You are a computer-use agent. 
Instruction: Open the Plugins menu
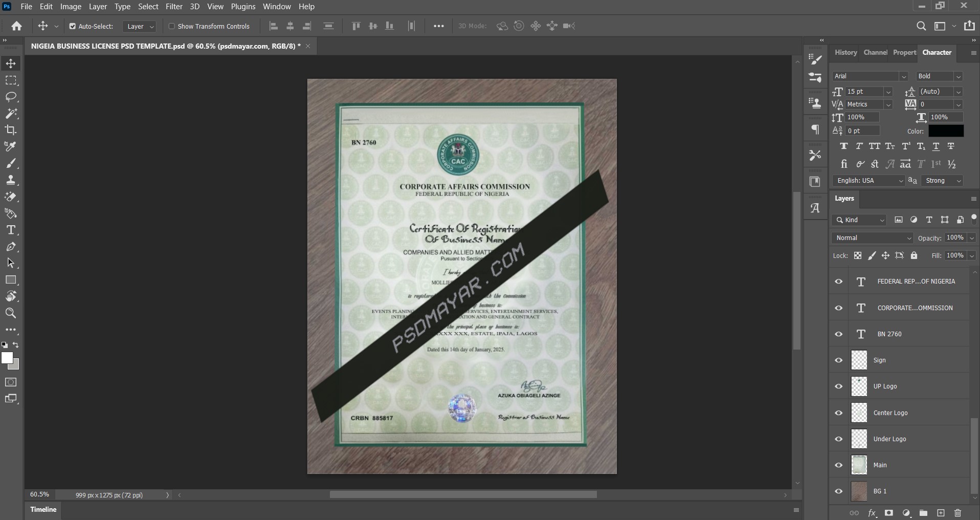click(243, 7)
